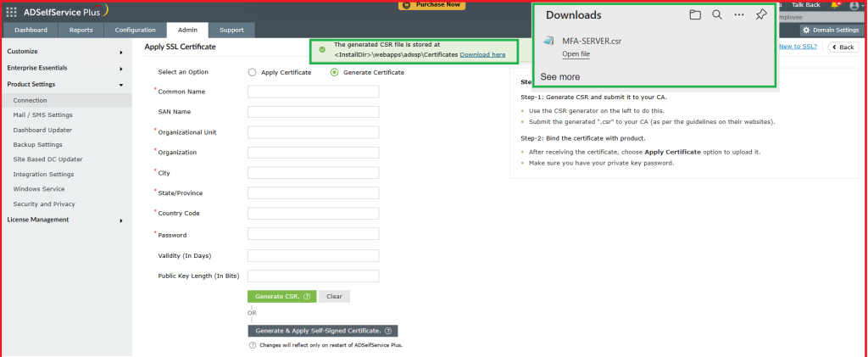Open the Support tab

pyautogui.click(x=231, y=30)
